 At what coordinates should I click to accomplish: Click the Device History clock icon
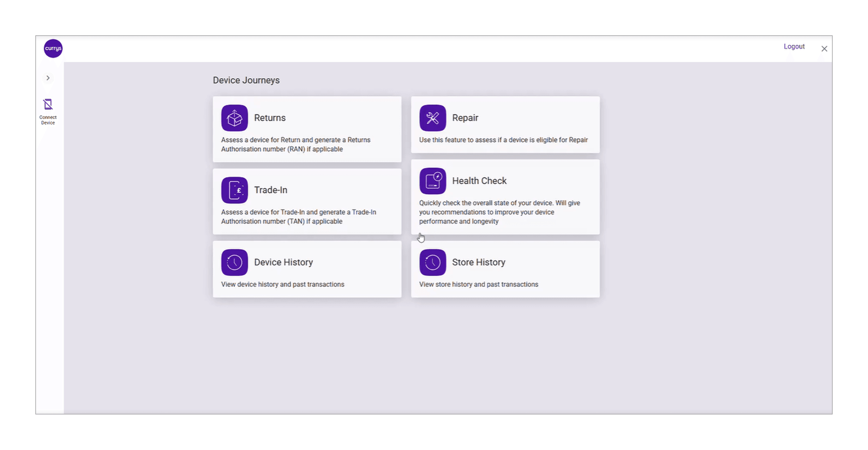[x=234, y=262]
